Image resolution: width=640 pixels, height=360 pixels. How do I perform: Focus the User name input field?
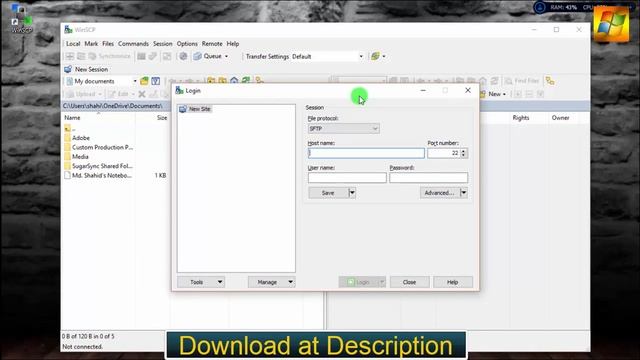coord(347,178)
